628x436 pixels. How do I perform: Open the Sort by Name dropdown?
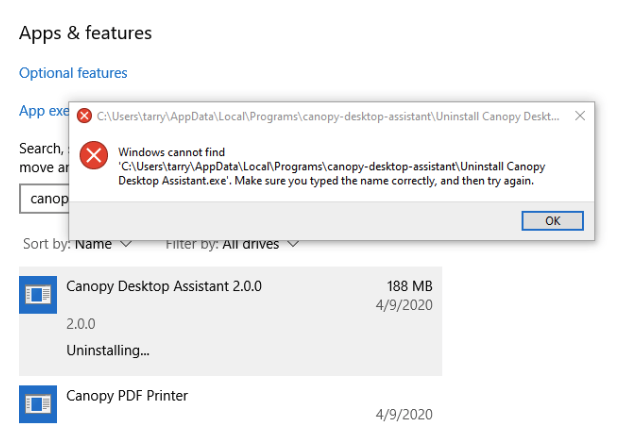click(77, 244)
